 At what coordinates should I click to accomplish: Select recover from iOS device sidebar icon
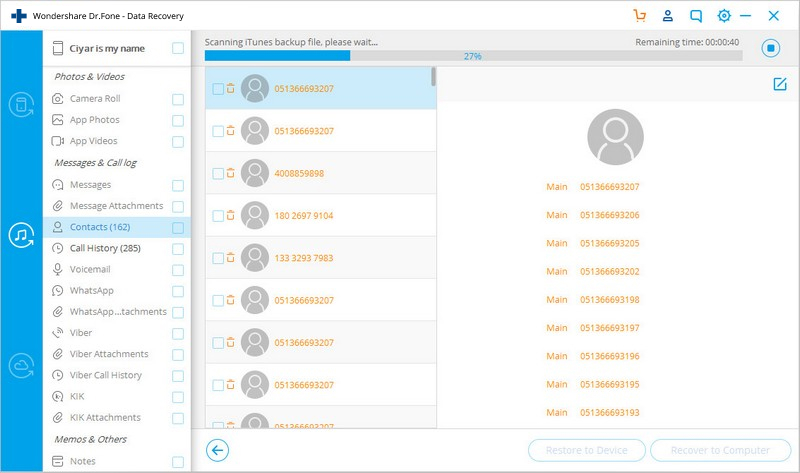point(21,105)
